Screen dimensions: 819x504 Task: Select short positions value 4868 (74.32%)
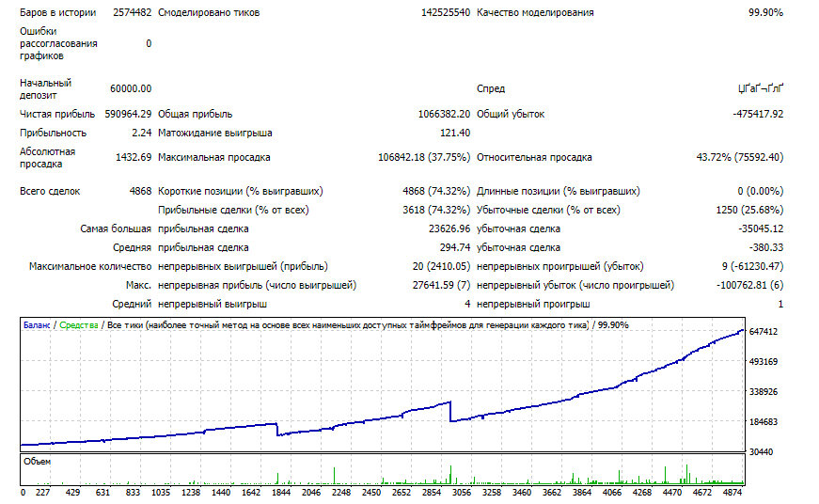coord(436,191)
